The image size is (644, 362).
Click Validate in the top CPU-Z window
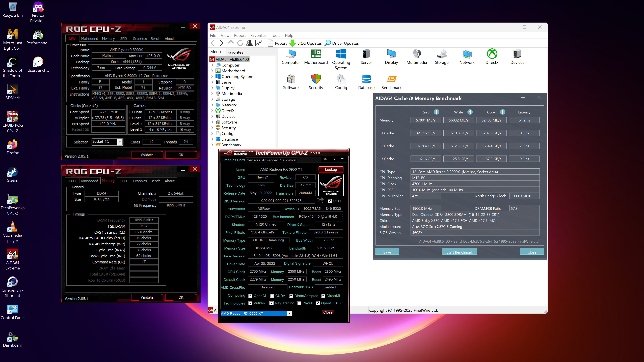[147, 155]
